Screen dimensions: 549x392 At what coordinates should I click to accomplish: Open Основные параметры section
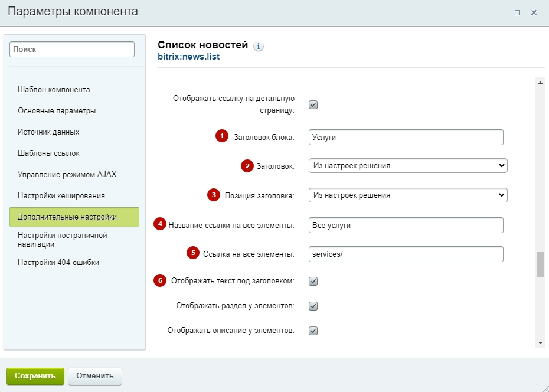[x=57, y=111]
